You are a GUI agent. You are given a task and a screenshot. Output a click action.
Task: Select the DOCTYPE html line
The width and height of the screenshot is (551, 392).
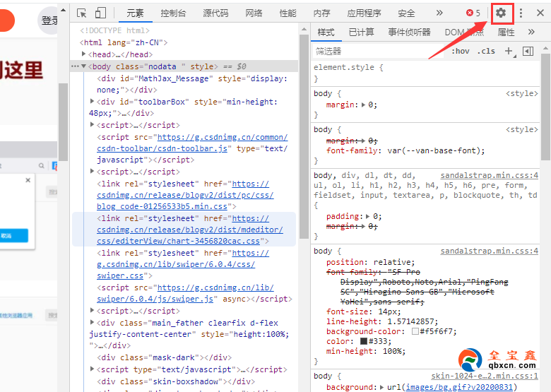click(114, 30)
